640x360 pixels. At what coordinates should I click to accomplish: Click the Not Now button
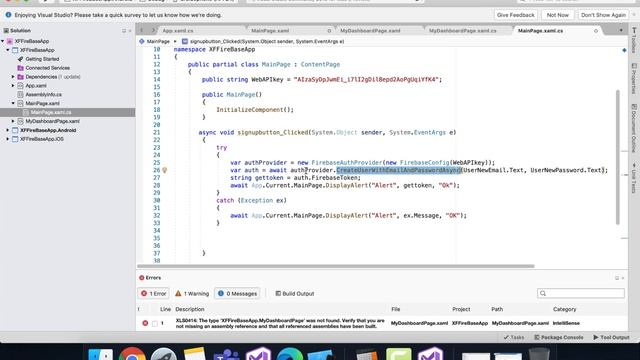tap(558, 15)
